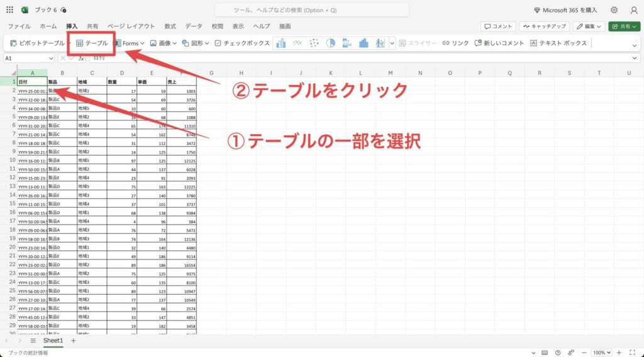Open the account profile icon

coord(634,10)
